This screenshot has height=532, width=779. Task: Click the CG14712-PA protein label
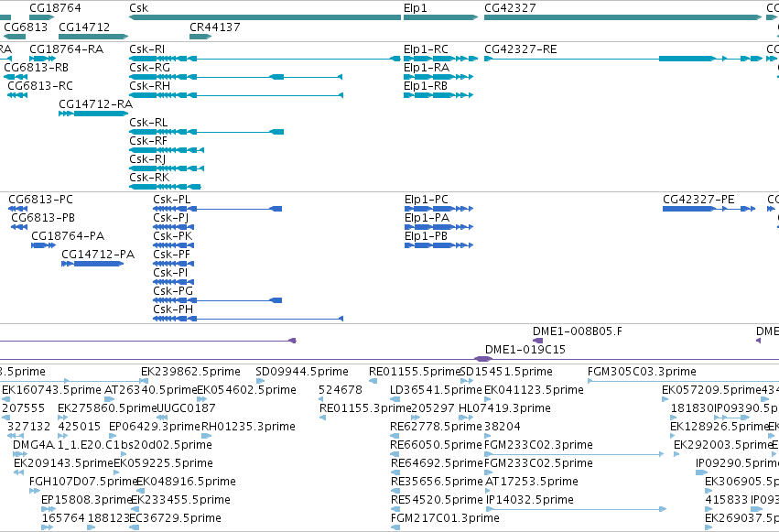click(98, 255)
